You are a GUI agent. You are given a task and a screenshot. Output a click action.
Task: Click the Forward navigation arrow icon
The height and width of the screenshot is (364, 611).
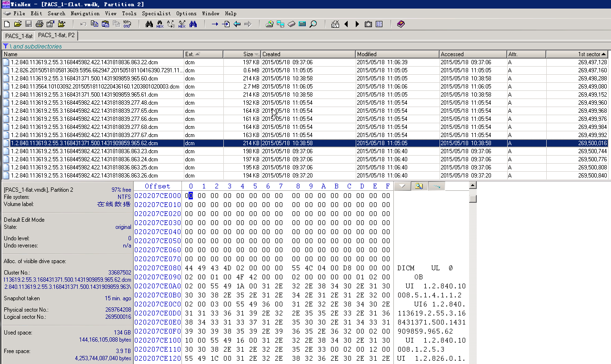coord(248,24)
